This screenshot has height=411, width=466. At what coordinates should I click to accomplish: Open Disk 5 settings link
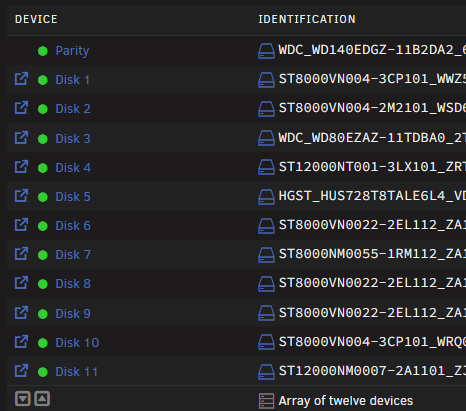click(73, 197)
